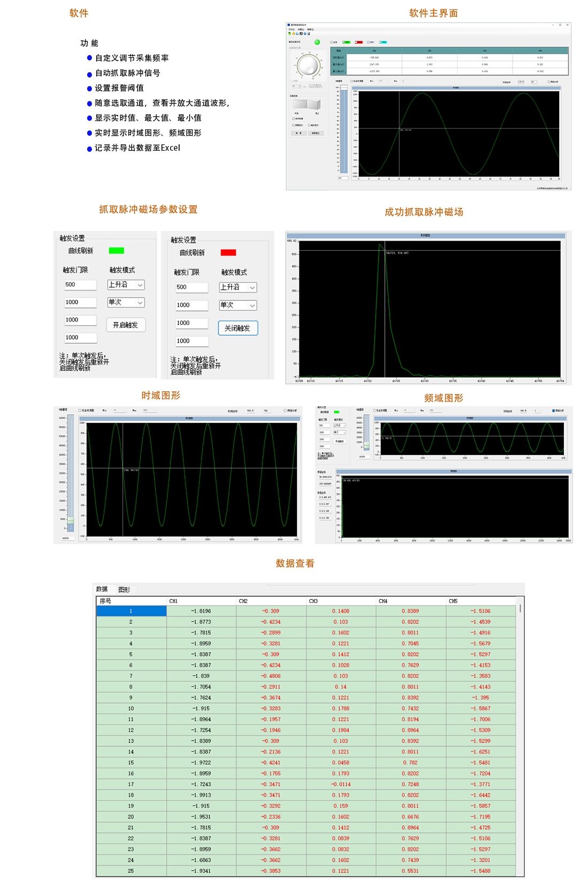Expand 上升沿 dropdown in right trigger panel
The image size is (588, 890).
click(x=238, y=288)
